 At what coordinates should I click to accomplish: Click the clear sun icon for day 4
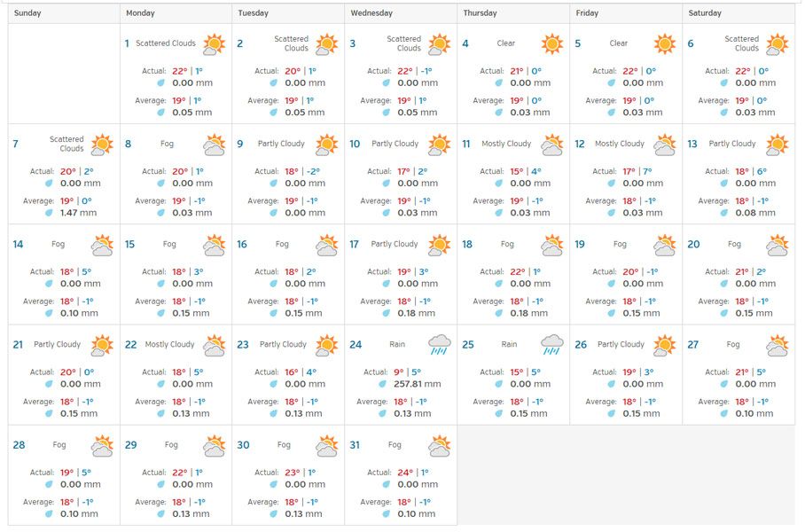pos(551,43)
